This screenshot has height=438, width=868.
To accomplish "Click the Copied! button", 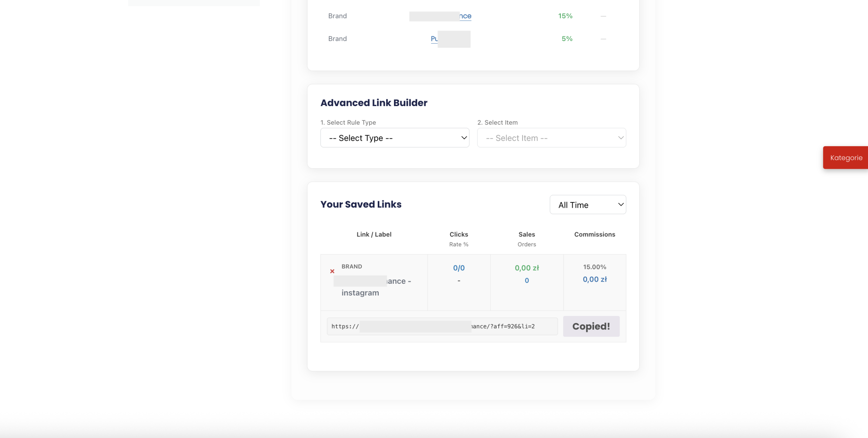I will (591, 326).
